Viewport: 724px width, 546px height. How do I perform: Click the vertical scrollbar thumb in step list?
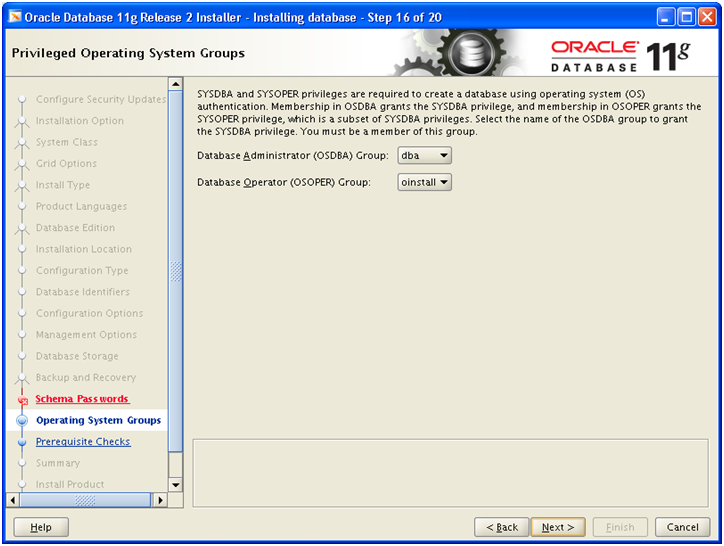(176, 271)
